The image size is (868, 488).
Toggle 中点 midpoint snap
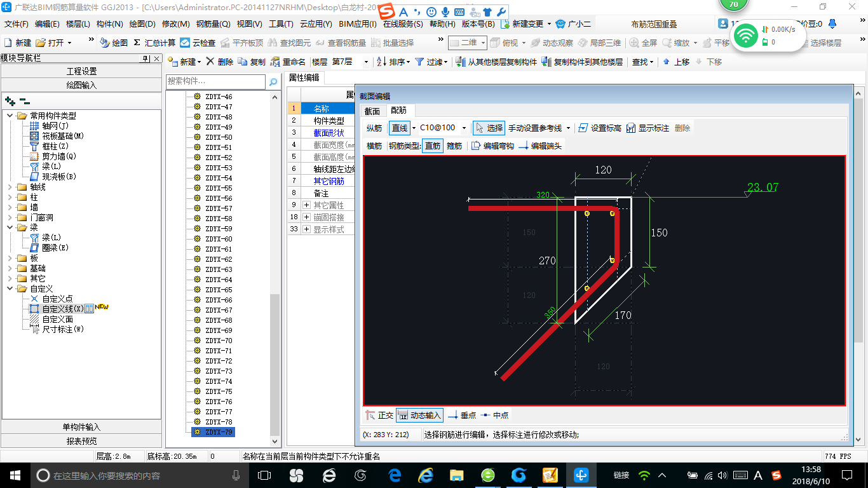coord(495,415)
